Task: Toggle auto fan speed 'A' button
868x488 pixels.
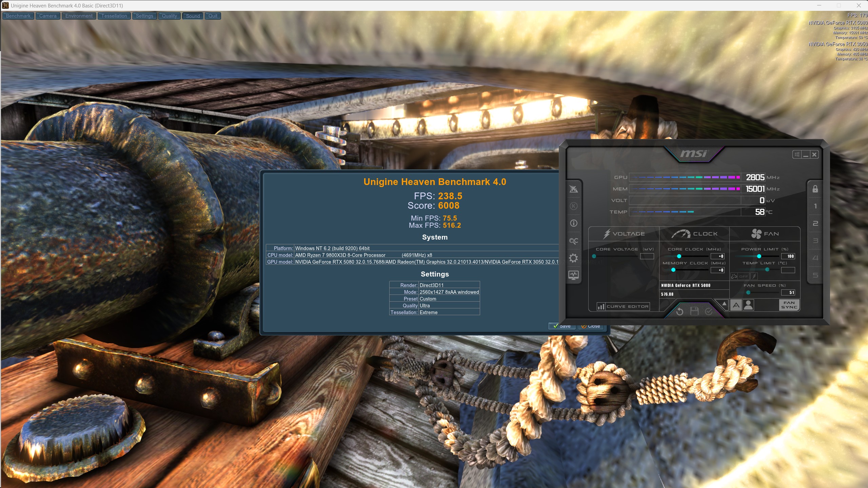Action: tap(736, 305)
